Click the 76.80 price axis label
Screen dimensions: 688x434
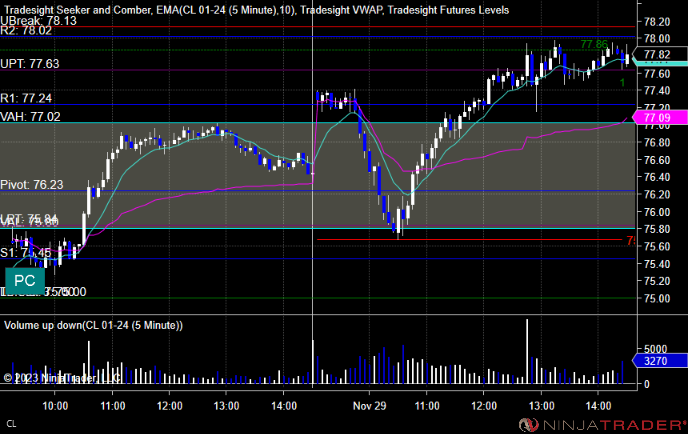657,142
